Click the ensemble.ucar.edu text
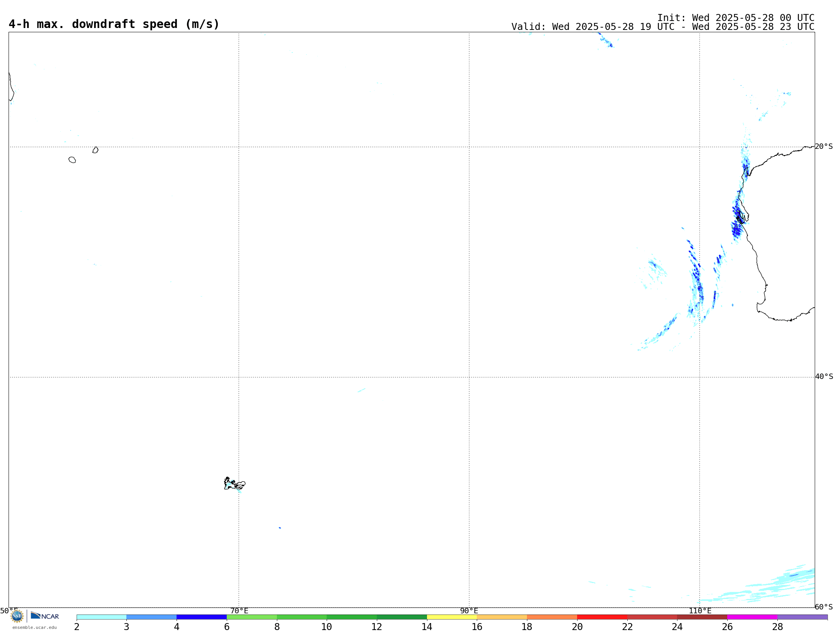The width and height of the screenshot is (840, 632). [35, 627]
